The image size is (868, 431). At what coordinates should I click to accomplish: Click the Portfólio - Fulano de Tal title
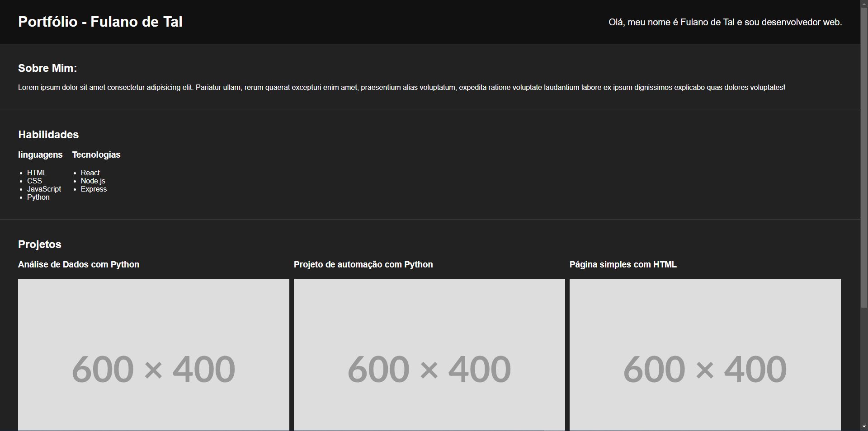click(x=100, y=22)
